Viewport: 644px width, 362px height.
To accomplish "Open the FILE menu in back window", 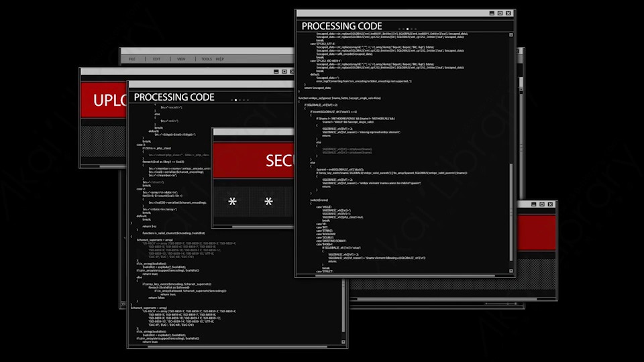I will pos(132,59).
